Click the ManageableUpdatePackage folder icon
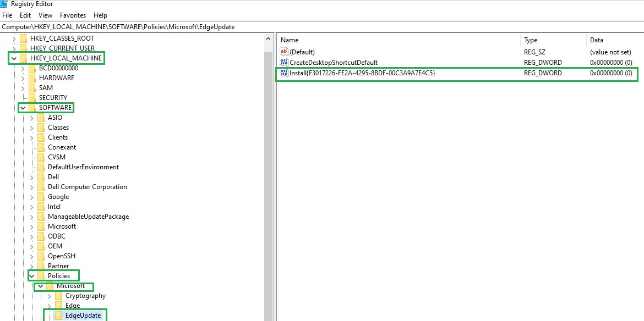 pyautogui.click(x=41, y=217)
